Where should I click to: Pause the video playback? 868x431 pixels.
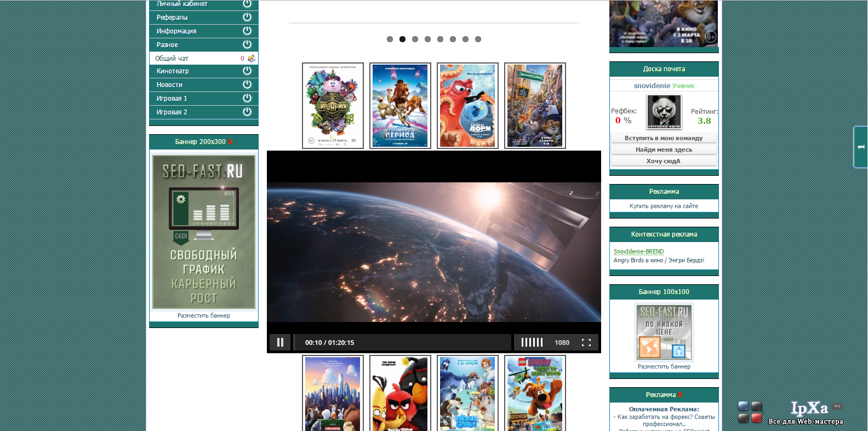[x=280, y=342]
